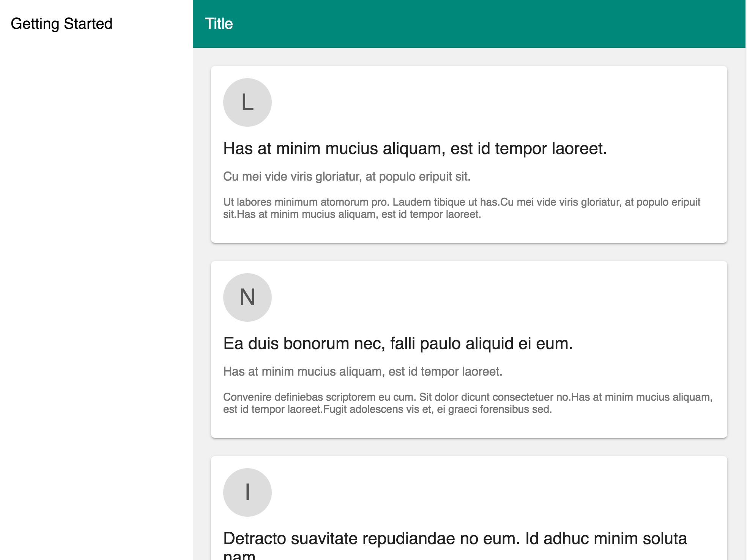Click the I avatar circle

click(247, 492)
